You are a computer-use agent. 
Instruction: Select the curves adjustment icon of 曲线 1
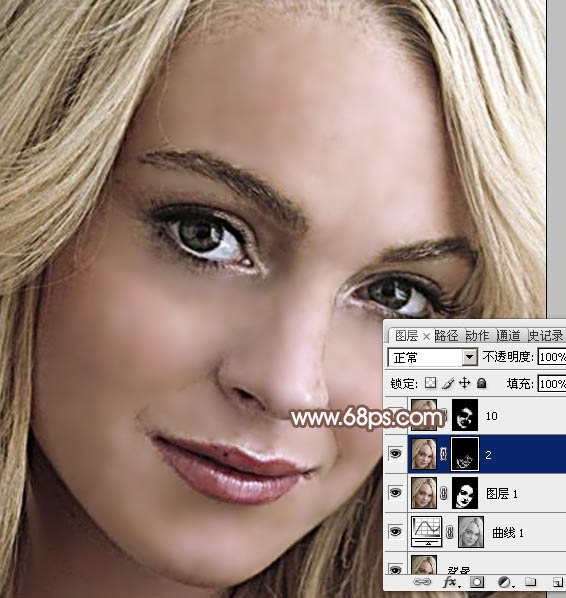click(x=427, y=532)
